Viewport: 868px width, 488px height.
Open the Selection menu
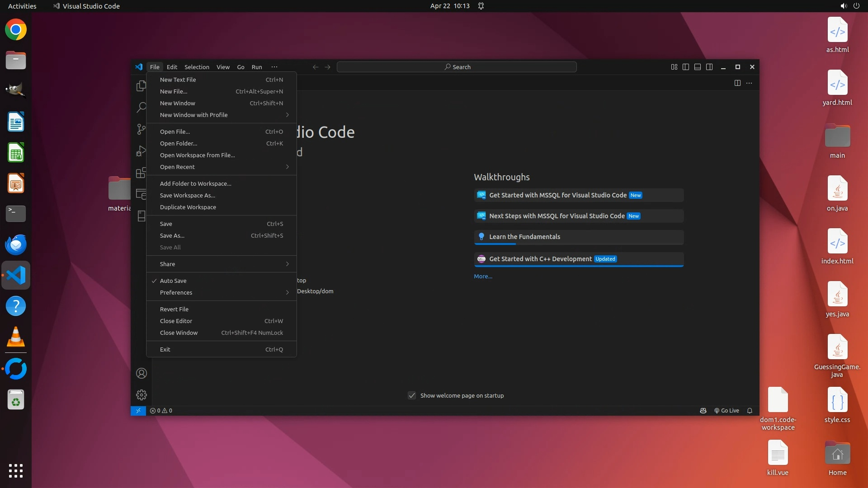coord(197,67)
